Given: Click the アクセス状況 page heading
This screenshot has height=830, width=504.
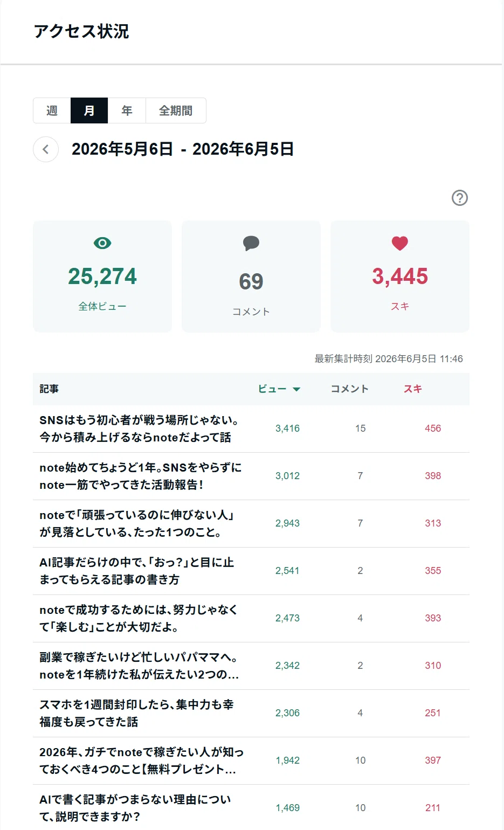Looking at the screenshot, I should (x=81, y=31).
